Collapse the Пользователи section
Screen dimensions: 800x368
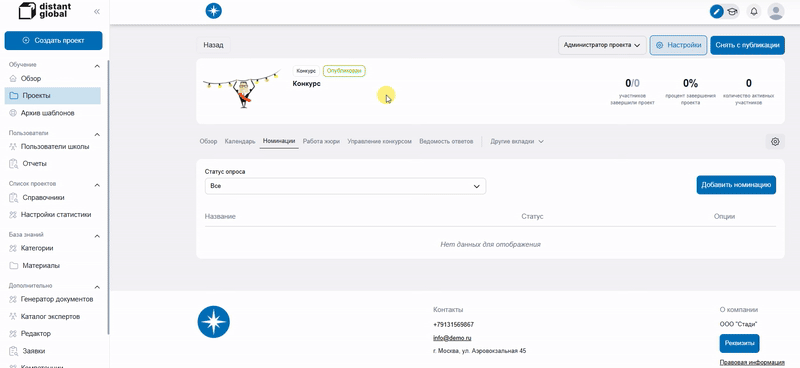(x=97, y=134)
